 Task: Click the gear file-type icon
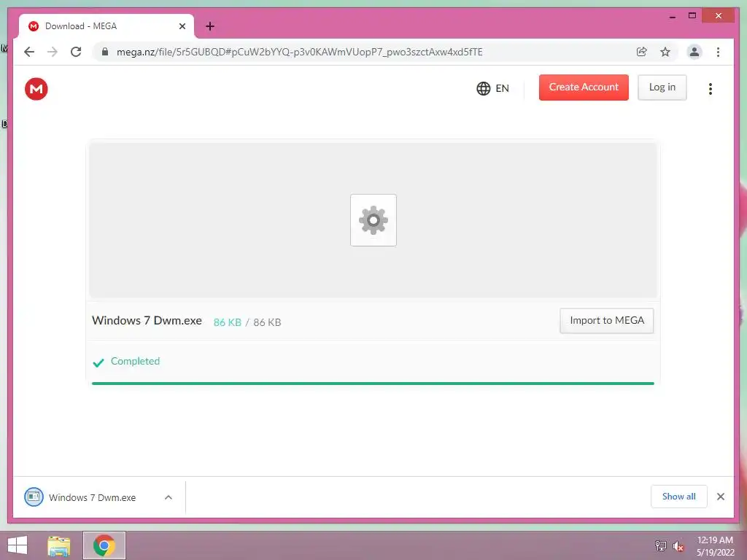click(373, 220)
